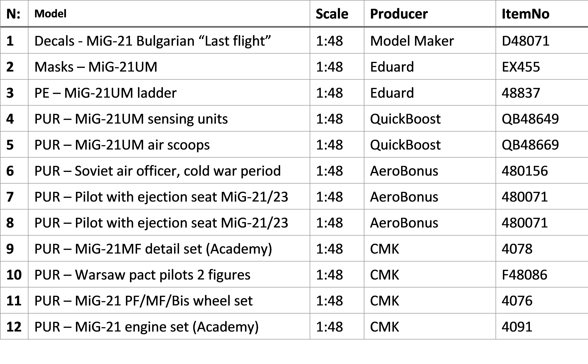Click the Warsaw pact pilots 2 figures cell
The image size is (588, 364).
point(169,275)
